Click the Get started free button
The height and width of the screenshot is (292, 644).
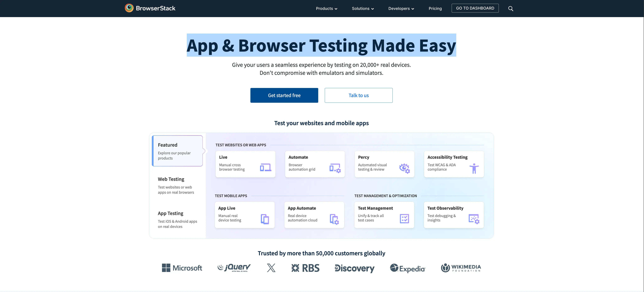(x=284, y=95)
